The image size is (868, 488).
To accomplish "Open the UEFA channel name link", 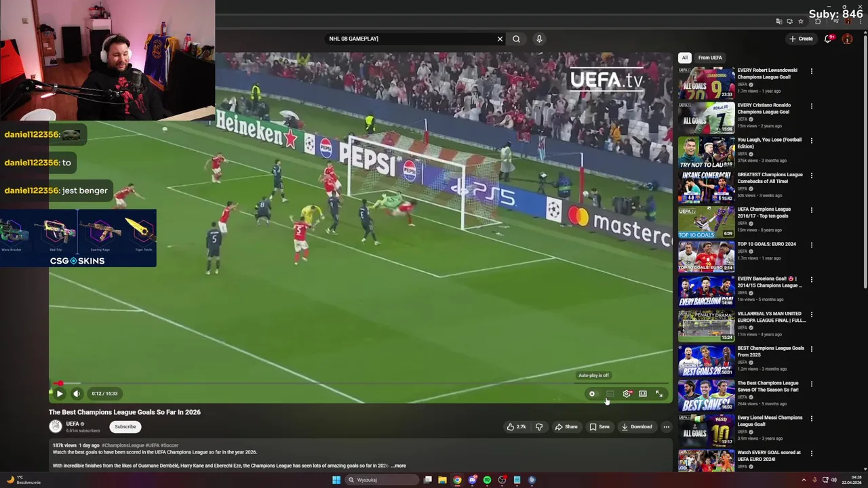I will [73, 424].
